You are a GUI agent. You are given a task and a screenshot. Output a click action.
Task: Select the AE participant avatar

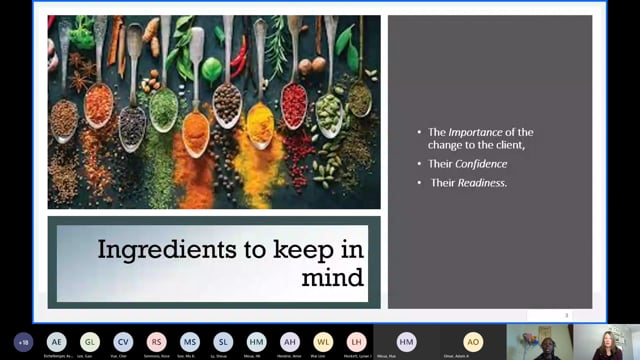(x=57, y=342)
